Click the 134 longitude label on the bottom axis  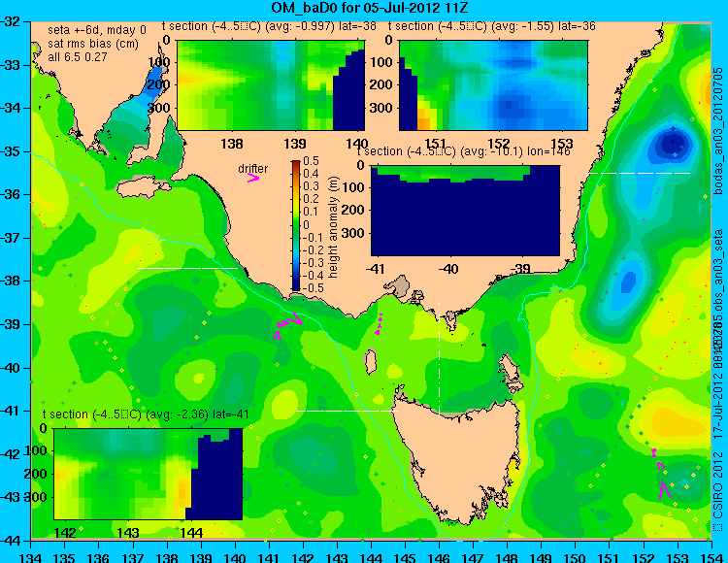click(31, 557)
